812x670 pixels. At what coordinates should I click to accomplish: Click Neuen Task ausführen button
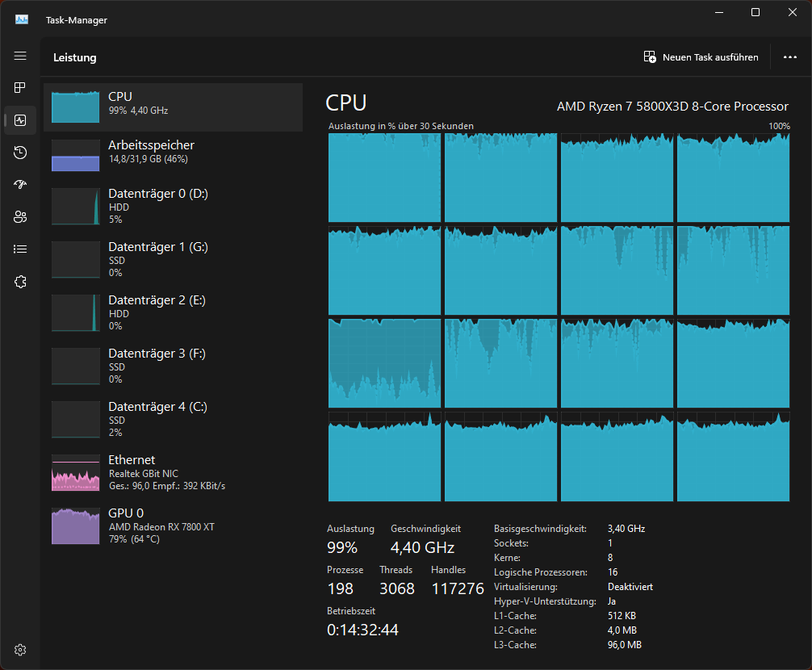[x=701, y=57]
